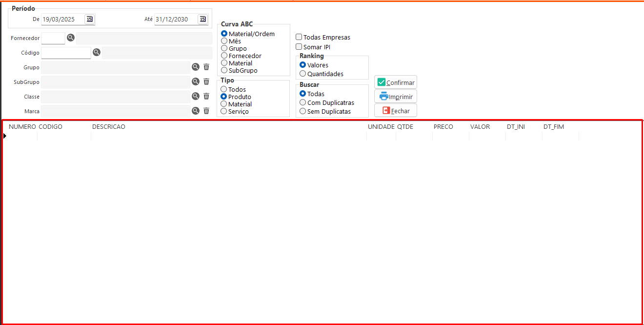Open the calendar picker for the De date
Viewport: 644px width, 325px height.
click(89, 19)
